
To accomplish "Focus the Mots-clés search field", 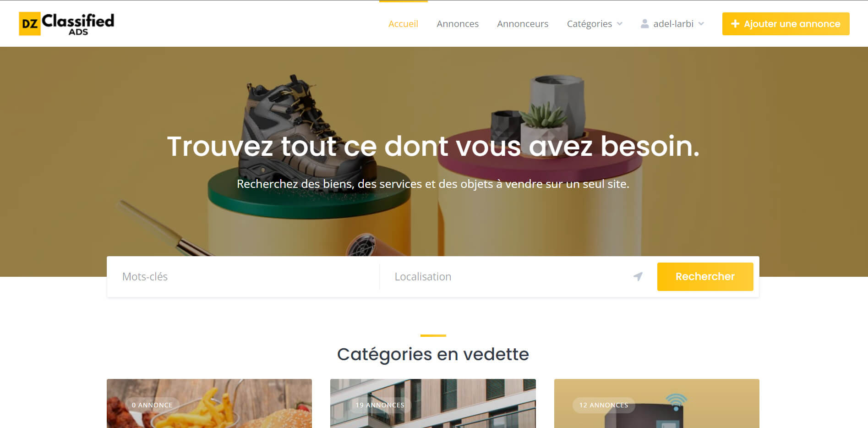I will [x=244, y=276].
